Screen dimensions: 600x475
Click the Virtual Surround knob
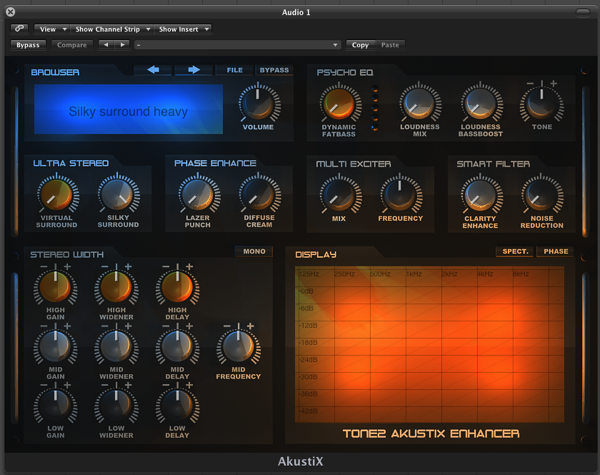pyautogui.click(x=57, y=192)
